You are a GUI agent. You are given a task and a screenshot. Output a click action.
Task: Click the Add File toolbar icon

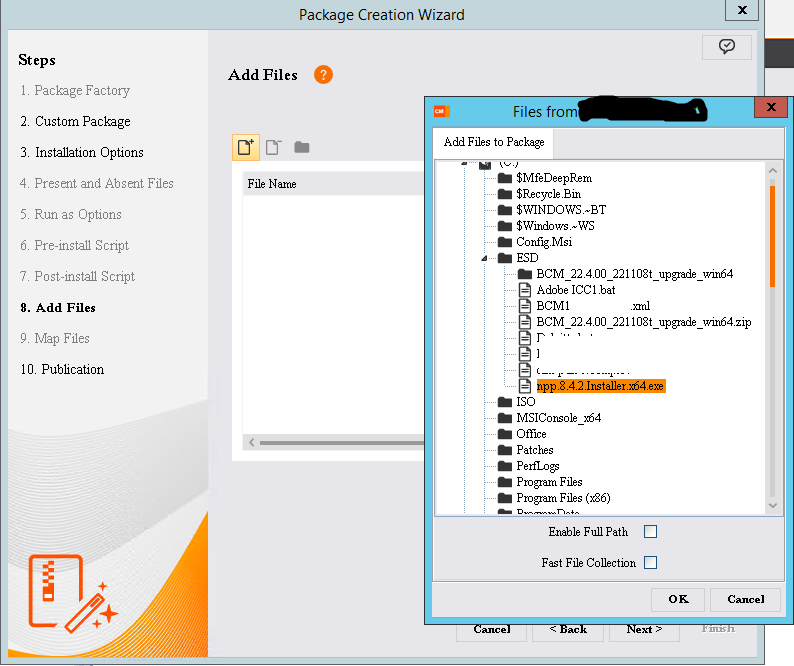coord(245,148)
